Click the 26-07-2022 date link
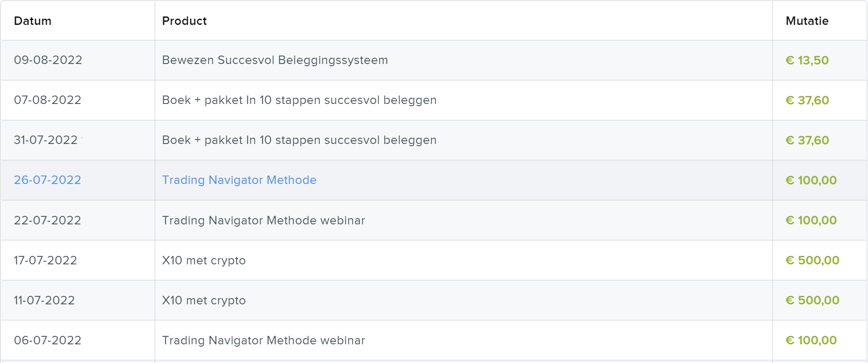Viewport: 868px width, 363px height. (48, 180)
